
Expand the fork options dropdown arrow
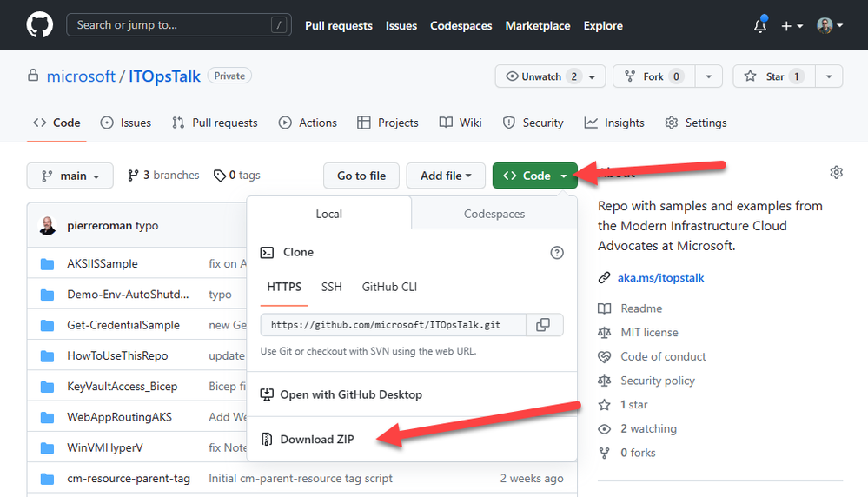[709, 76]
